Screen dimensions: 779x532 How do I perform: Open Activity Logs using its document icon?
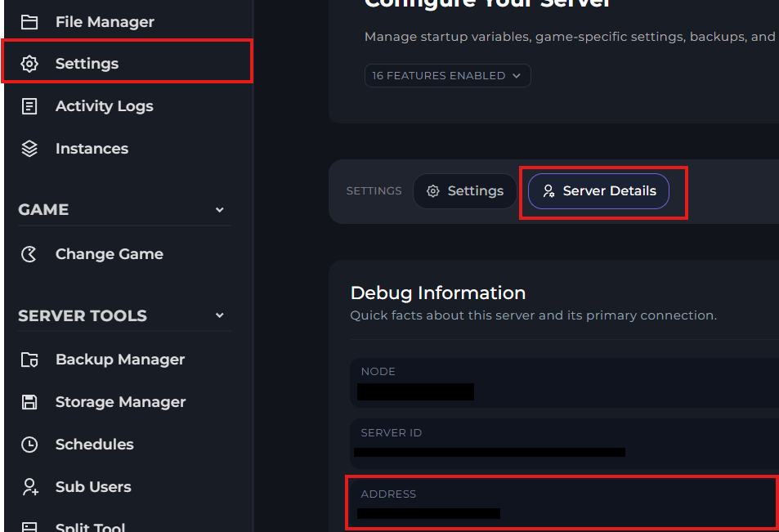pyautogui.click(x=29, y=106)
